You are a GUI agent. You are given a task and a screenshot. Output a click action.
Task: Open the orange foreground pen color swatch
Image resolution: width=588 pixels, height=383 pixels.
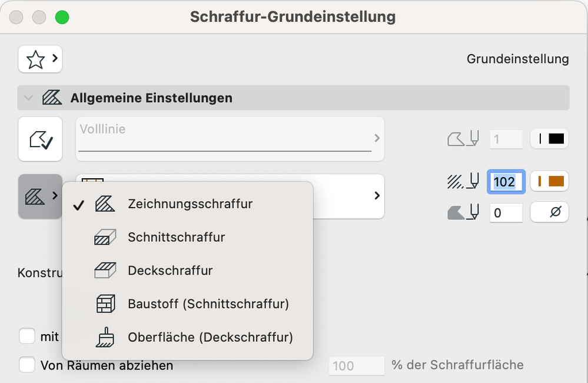pos(550,182)
